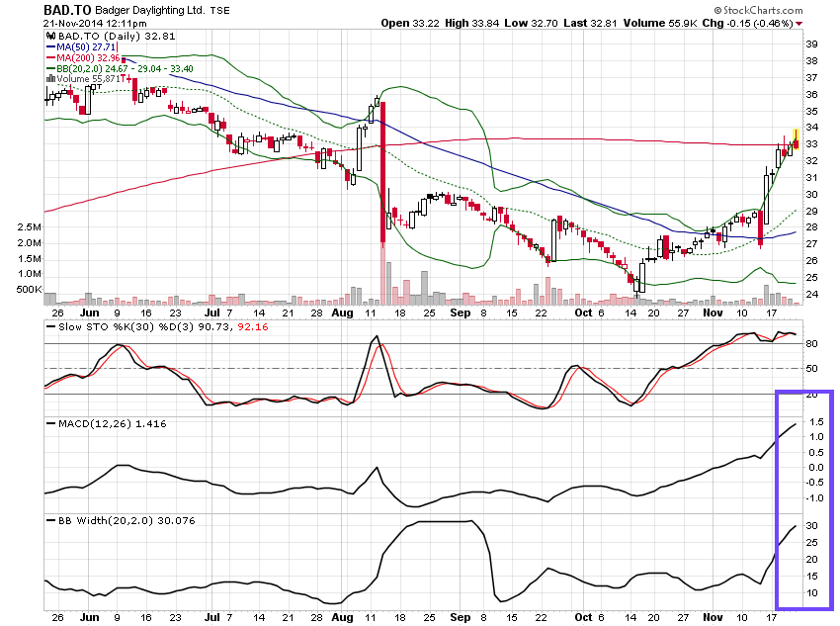Click the tall red mid-August crash candlestick
This screenshot has width=840, height=626.
[383, 173]
